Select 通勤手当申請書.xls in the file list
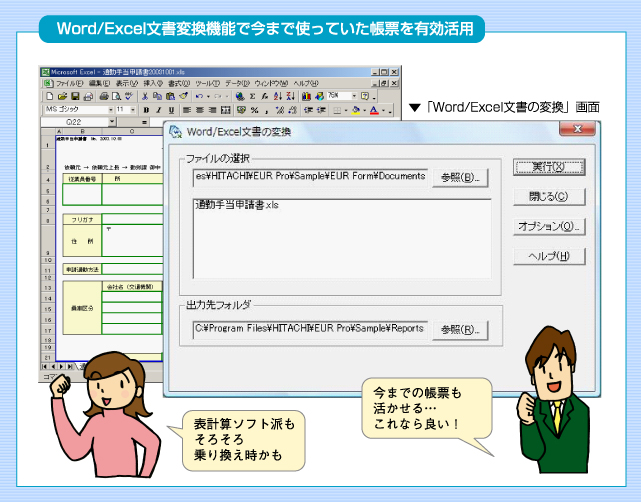Screen dimensions: 641x502 click(237, 205)
